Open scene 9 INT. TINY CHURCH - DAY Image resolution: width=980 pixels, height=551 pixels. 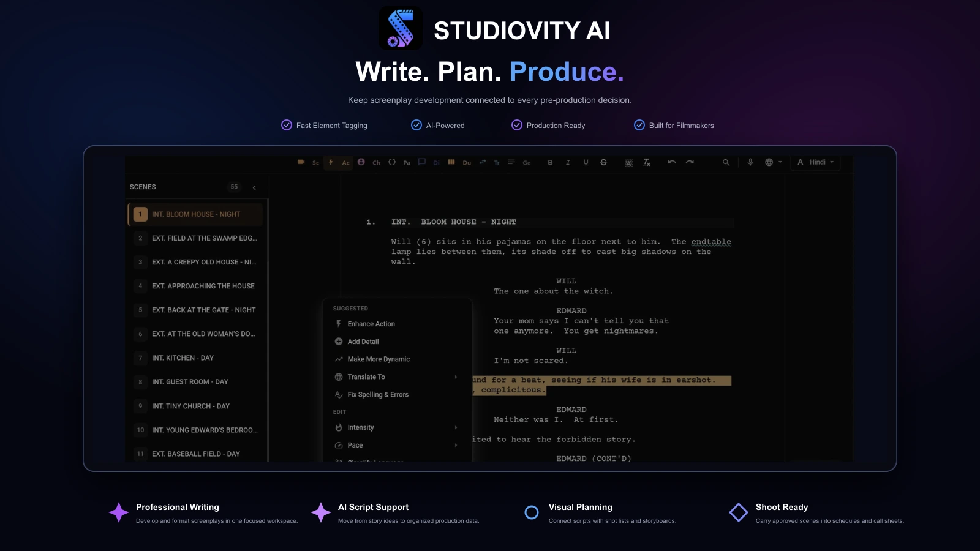tap(195, 406)
